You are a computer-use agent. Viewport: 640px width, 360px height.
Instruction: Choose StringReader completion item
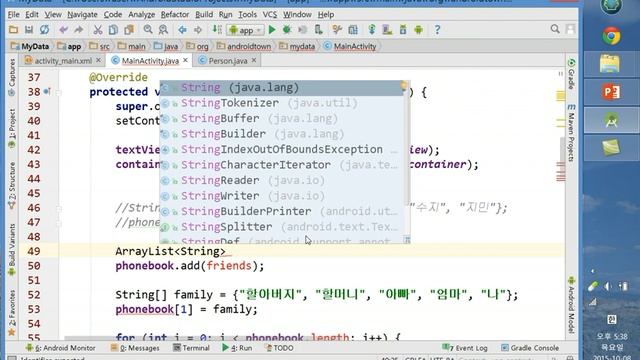(x=282, y=180)
